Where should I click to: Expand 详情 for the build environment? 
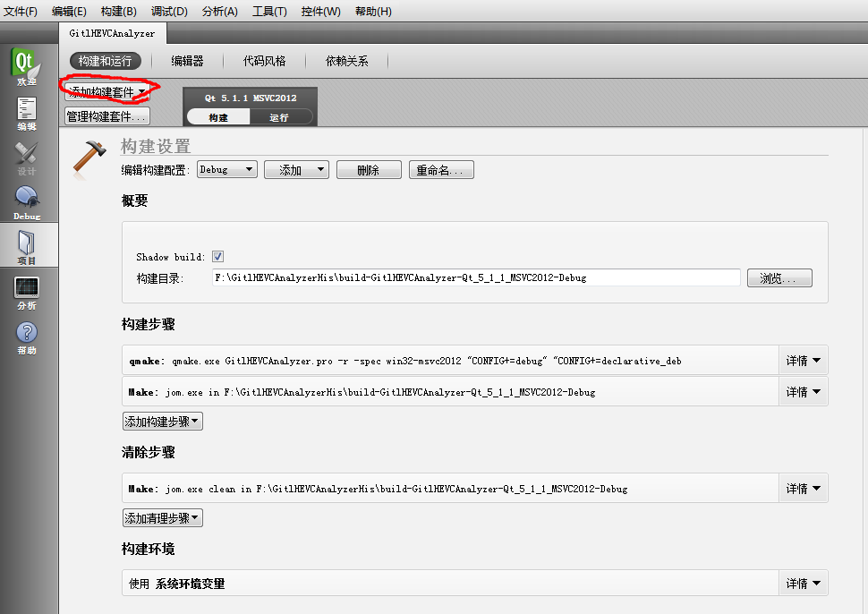pos(803,583)
